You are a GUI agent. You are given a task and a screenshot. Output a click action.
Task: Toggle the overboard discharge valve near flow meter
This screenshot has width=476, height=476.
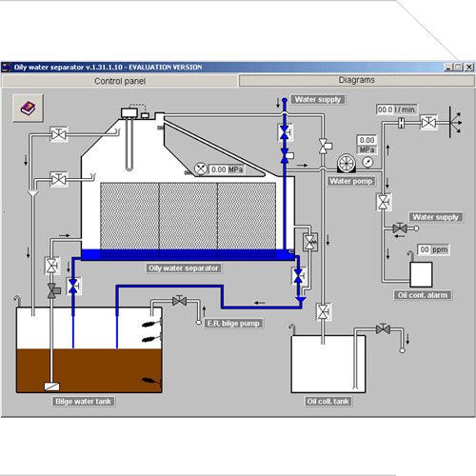tap(428, 123)
